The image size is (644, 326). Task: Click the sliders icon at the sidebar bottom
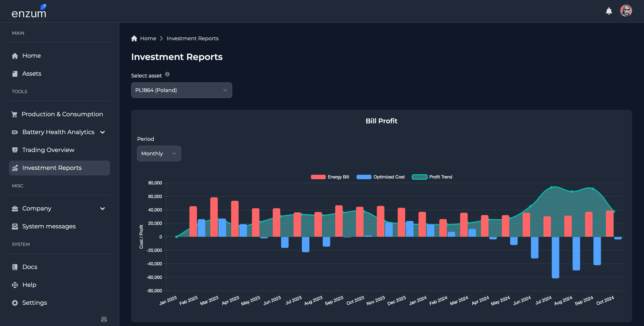pos(104,319)
